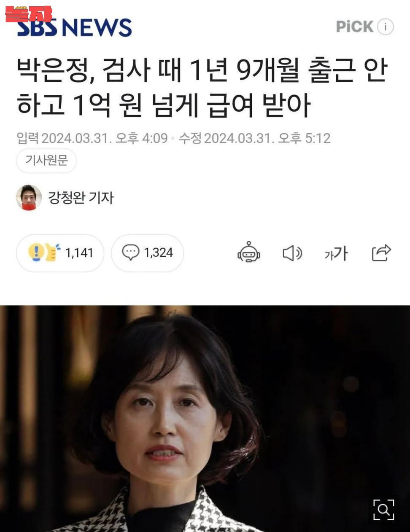The width and height of the screenshot is (410, 532).
Task: Open the info icon beside PiCK
Action: pyautogui.click(x=385, y=27)
